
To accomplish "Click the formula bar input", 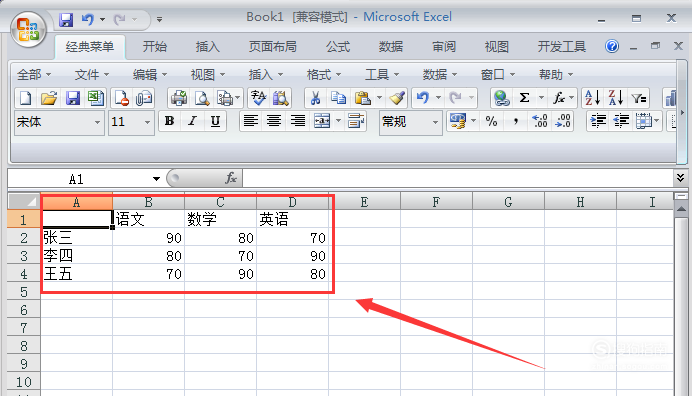I will point(457,178).
